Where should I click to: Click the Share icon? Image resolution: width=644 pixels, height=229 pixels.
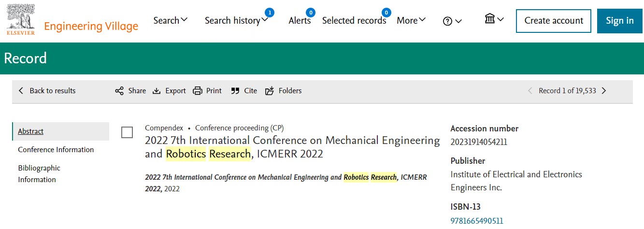point(119,91)
